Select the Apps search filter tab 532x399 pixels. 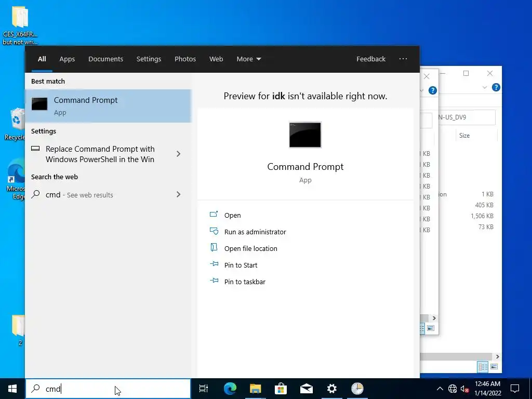(67, 59)
